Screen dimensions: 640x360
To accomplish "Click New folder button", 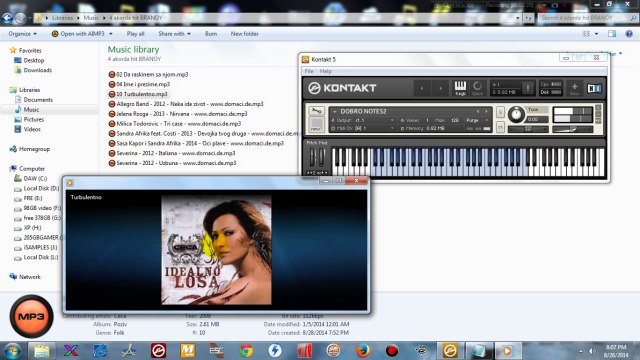I will [x=244, y=34].
